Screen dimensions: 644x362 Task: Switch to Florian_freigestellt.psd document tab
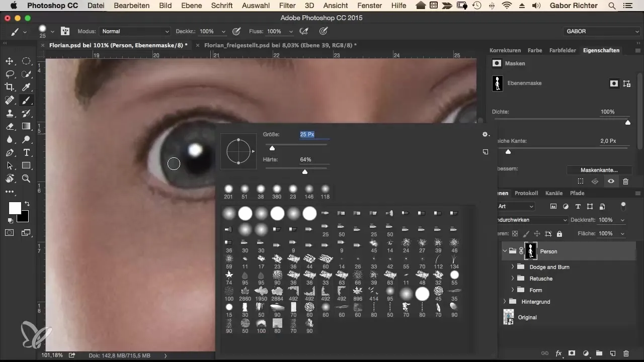point(280,45)
